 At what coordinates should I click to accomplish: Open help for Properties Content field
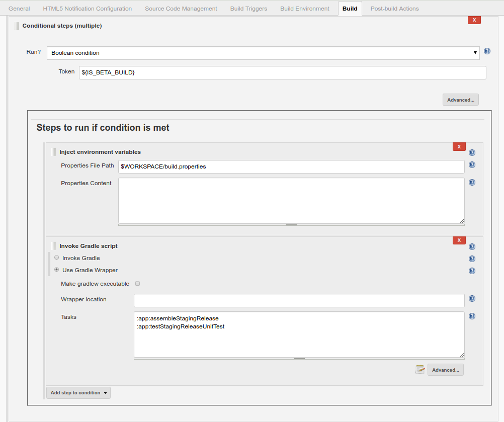click(x=472, y=183)
